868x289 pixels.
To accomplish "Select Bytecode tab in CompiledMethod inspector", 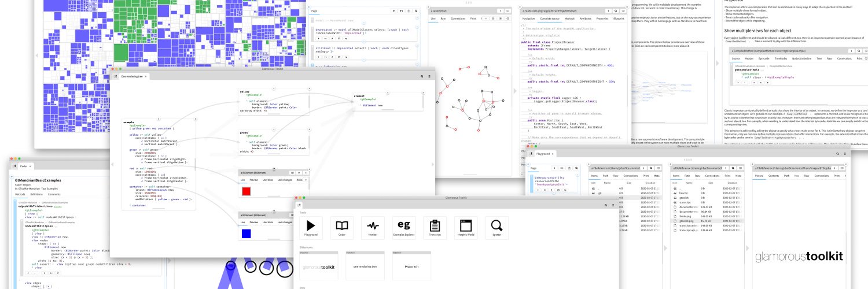I will pos(764,58).
